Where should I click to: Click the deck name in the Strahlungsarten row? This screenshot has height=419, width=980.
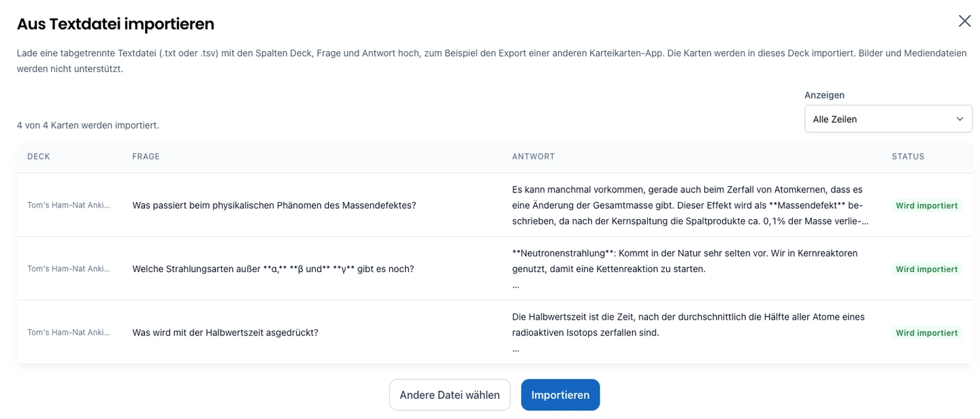pos(69,269)
